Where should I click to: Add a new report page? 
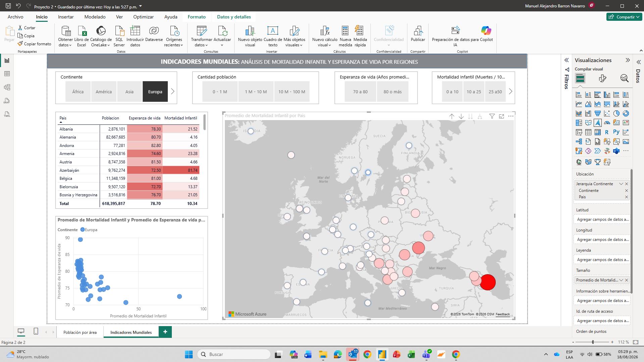click(x=165, y=332)
